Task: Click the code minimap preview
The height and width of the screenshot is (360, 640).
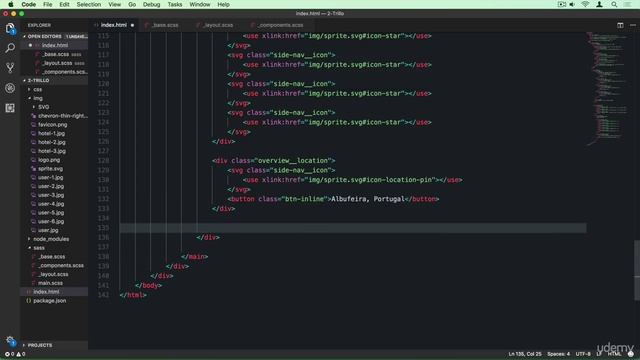Action: tap(609, 88)
